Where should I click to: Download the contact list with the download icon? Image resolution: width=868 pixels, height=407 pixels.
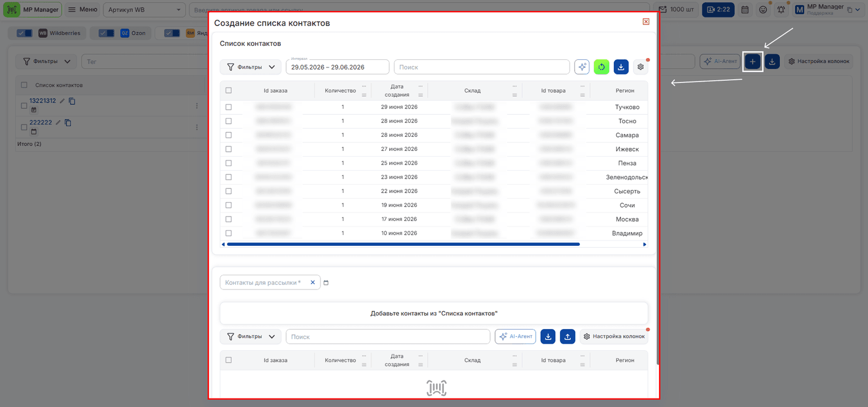tap(621, 67)
